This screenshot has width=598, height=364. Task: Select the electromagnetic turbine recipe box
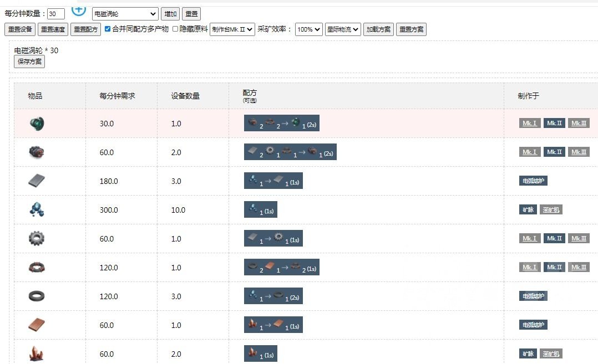point(281,124)
